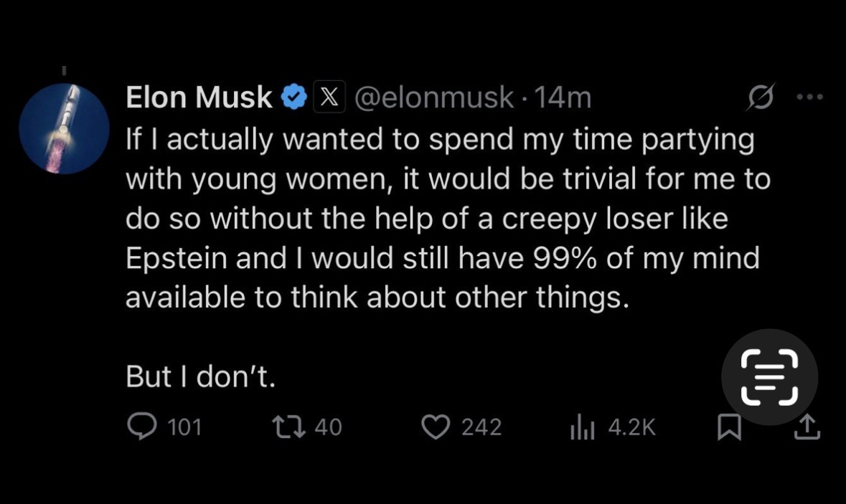Screen dimensions: 846x504
Task: Tap the share upload arrow icon
Action: coord(807,427)
